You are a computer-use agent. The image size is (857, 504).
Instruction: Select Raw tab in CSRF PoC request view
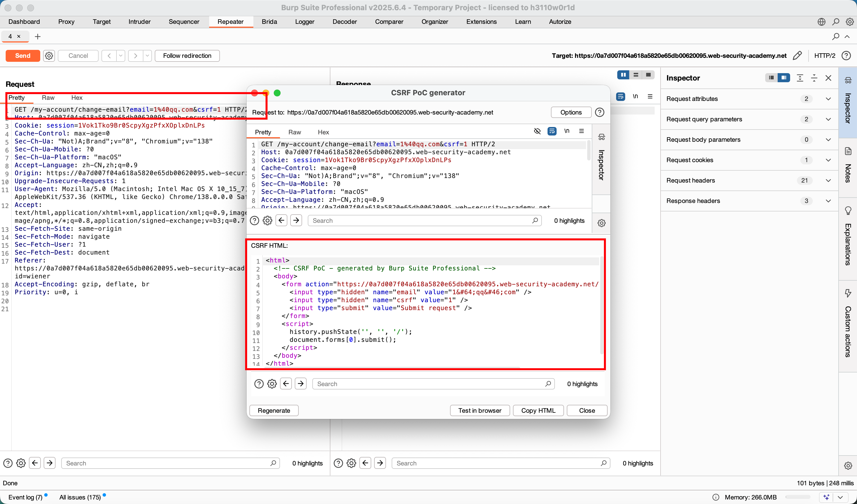[294, 132]
